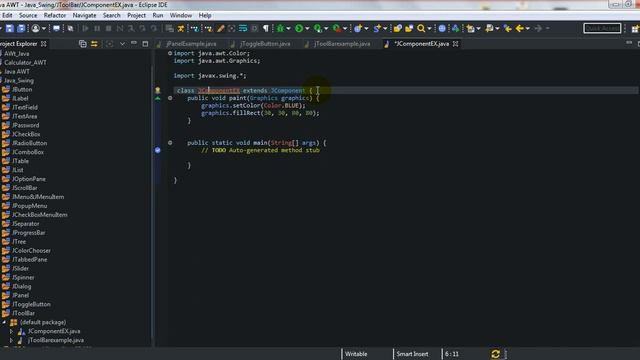The height and width of the screenshot is (360, 640).
Task: Open New Java Class dropdown arrow
Action: tap(384, 29)
